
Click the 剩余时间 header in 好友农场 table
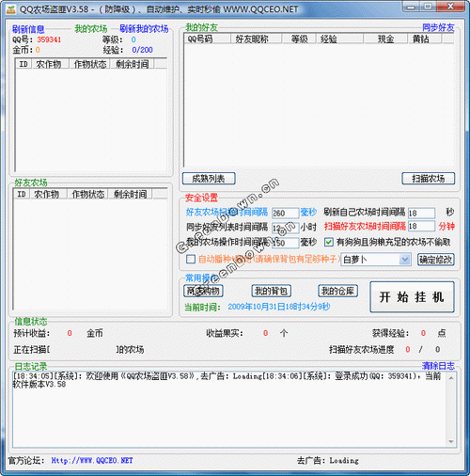coord(130,194)
